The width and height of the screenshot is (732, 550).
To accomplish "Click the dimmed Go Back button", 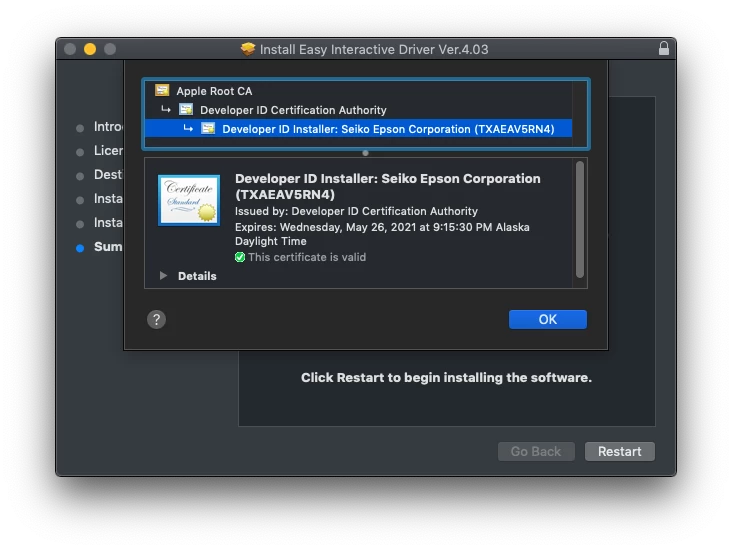I will (x=536, y=451).
